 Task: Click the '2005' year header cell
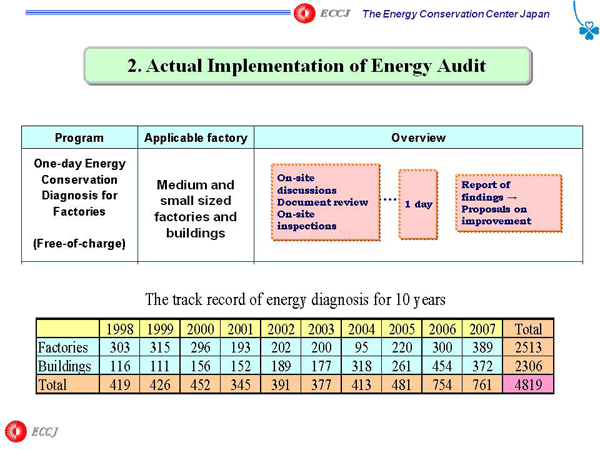[x=402, y=329]
